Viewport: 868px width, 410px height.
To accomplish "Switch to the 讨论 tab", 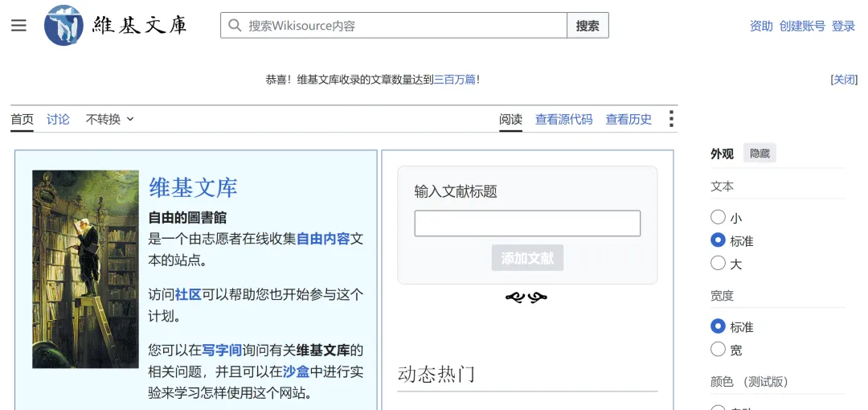I will (x=58, y=119).
